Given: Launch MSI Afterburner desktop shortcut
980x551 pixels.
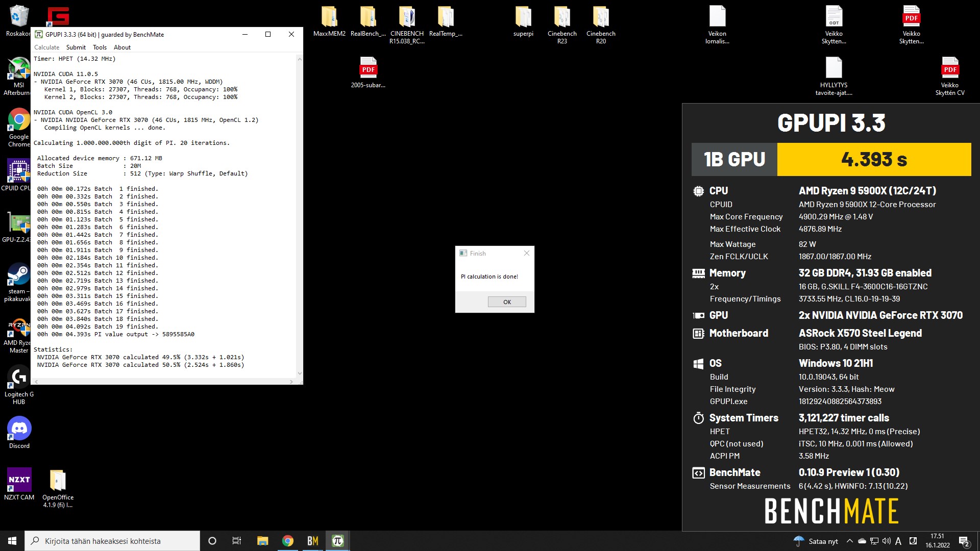Looking at the screenshot, I should click(18, 76).
